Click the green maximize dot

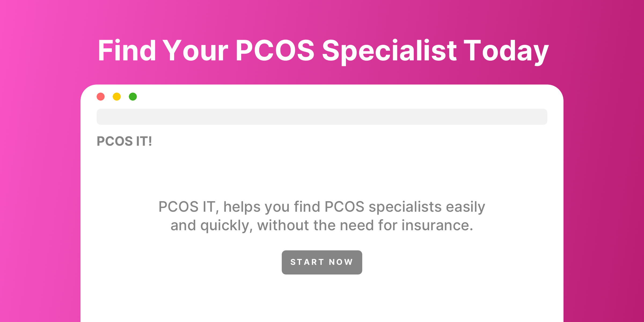133,97
